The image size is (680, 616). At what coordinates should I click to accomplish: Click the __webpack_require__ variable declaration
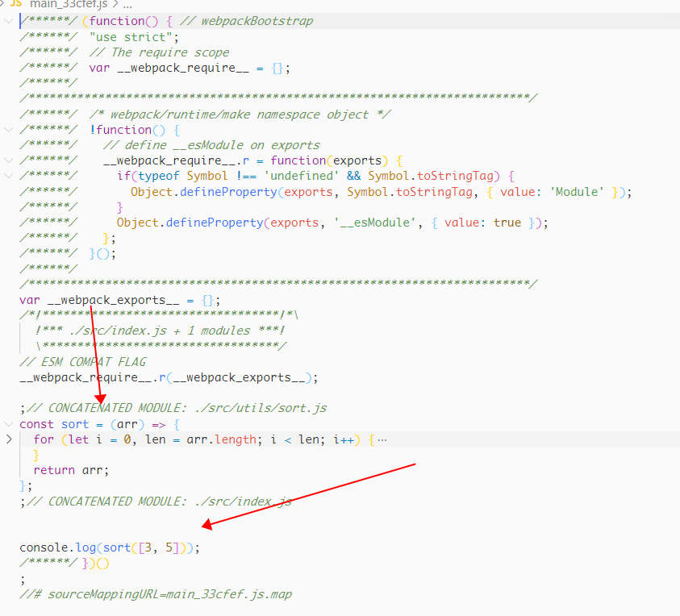183,68
